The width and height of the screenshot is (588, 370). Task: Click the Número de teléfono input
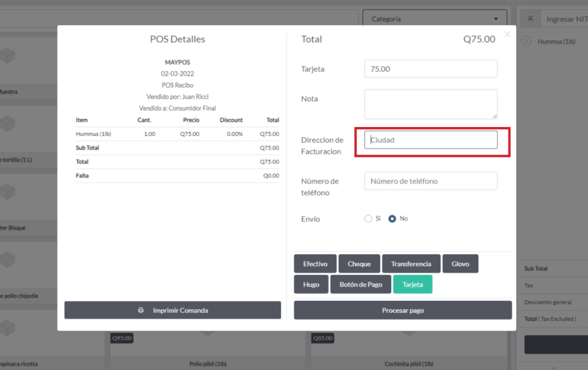coord(431,181)
